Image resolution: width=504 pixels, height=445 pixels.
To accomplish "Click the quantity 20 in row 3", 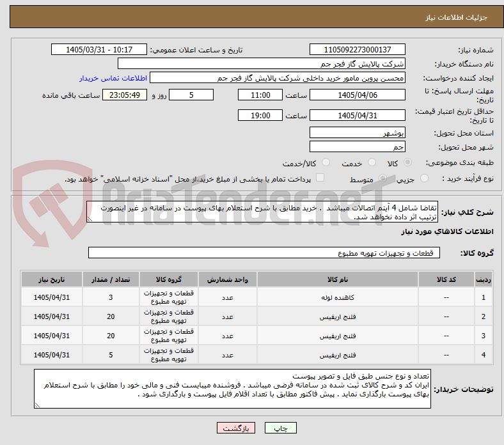I will click(111, 336).
